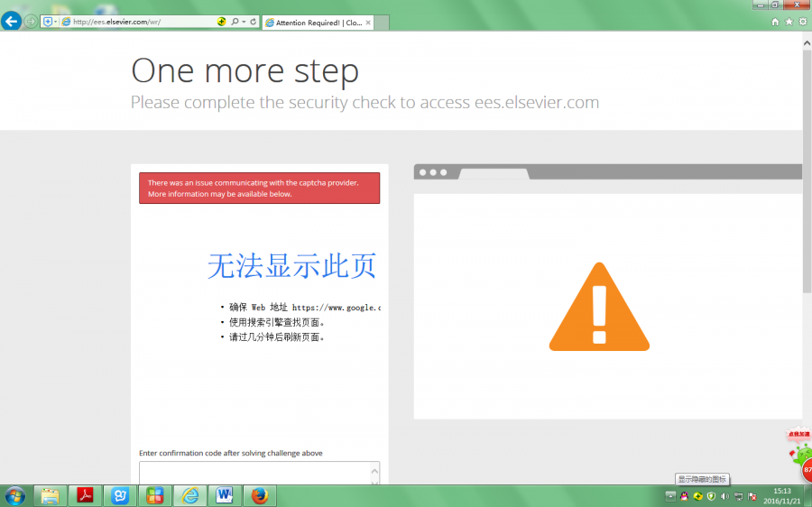Click the volume speaker tray icon

(x=724, y=496)
